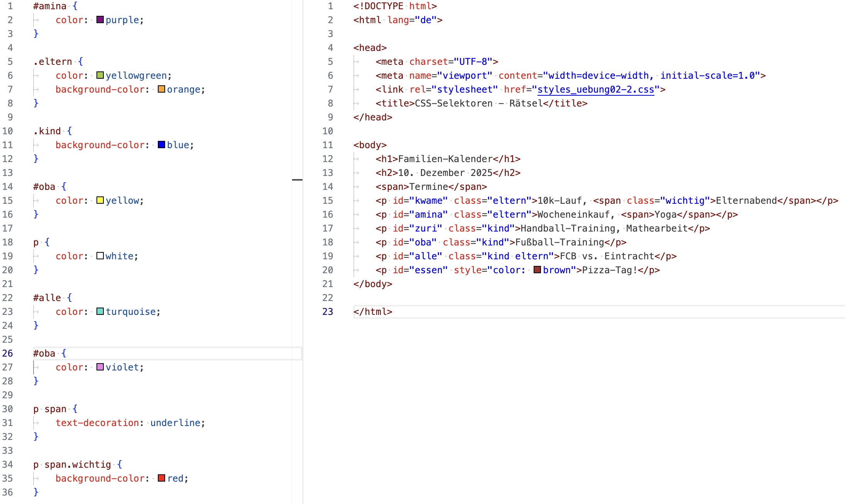
Task: Click the blue swatch in .kind rule
Action: coord(162,145)
